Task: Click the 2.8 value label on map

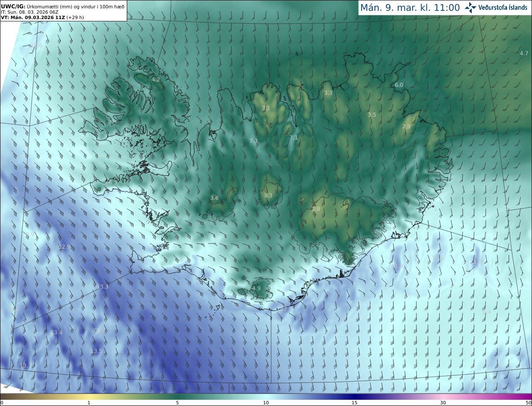Action: (316, 209)
